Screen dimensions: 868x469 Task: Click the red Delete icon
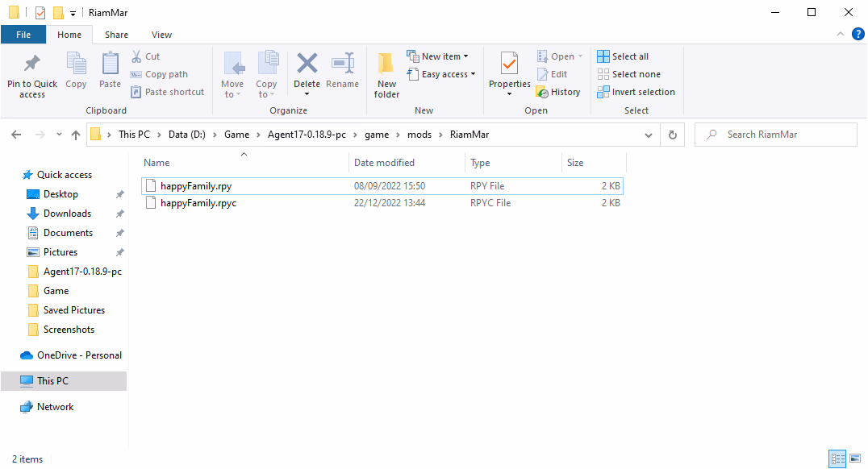coord(307,63)
